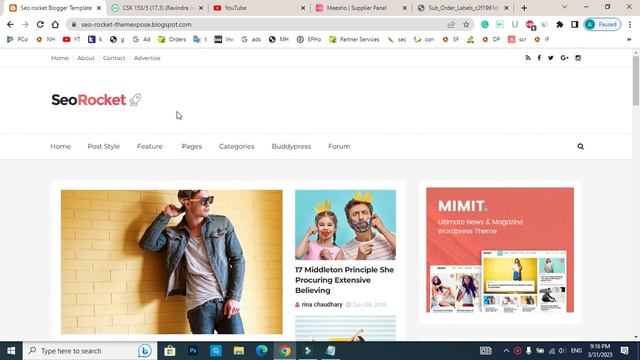Switch to the YouTube tab
The image size is (640, 360).
coord(259,8)
